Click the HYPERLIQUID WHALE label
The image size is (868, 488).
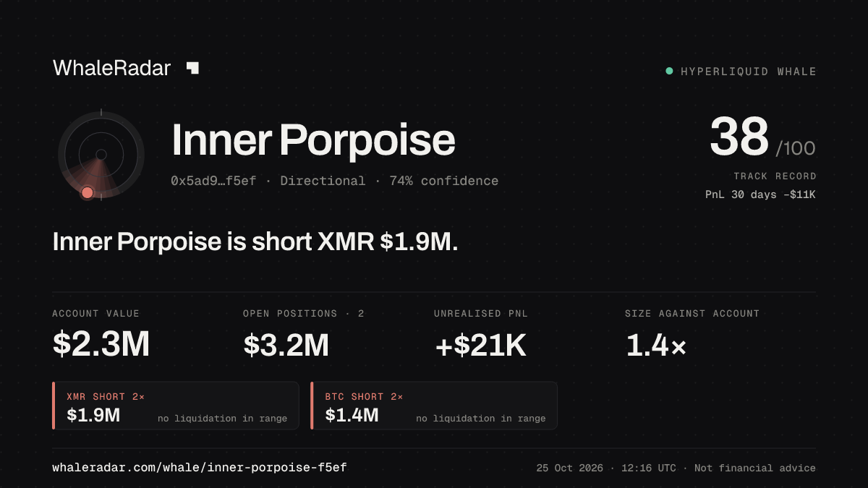(x=749, y=72)
